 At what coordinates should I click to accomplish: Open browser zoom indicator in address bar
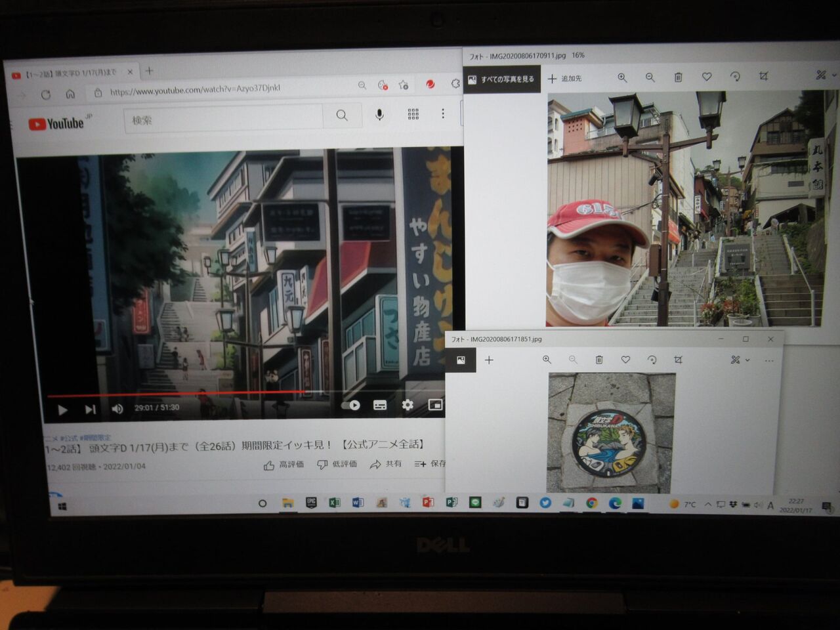click(362, 85)
